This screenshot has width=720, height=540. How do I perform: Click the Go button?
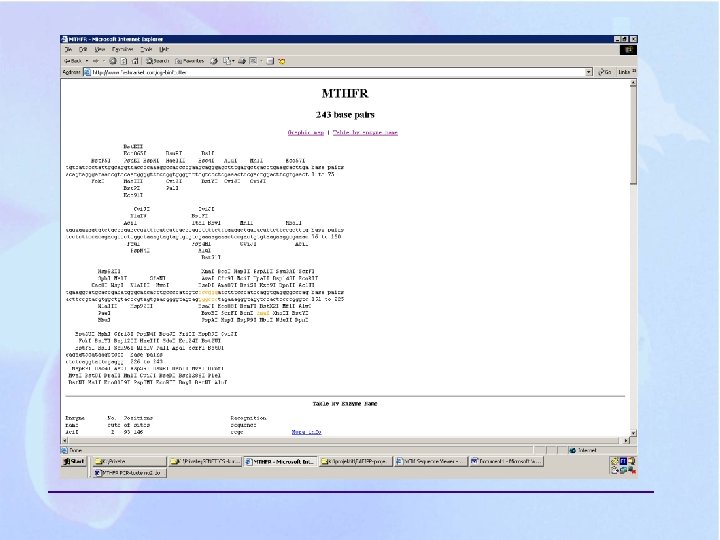point(604,72)
